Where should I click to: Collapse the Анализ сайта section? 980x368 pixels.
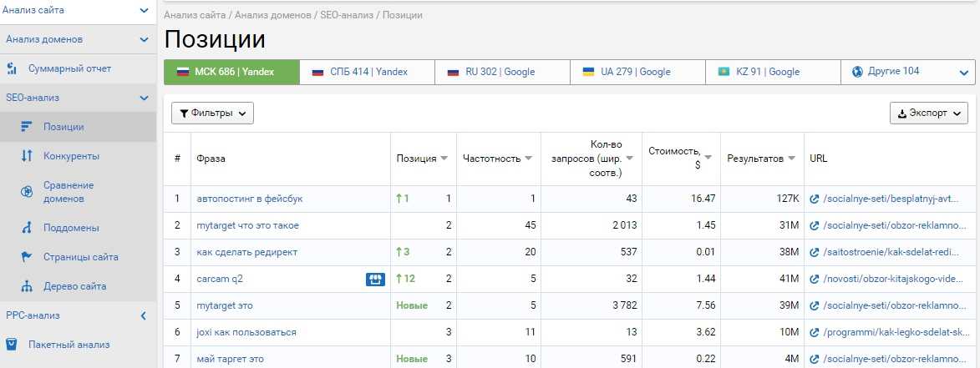tap(144, 11)
